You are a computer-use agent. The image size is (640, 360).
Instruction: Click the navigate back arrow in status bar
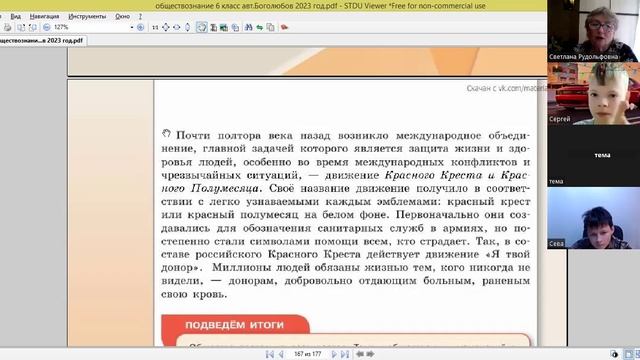[360, 354]
